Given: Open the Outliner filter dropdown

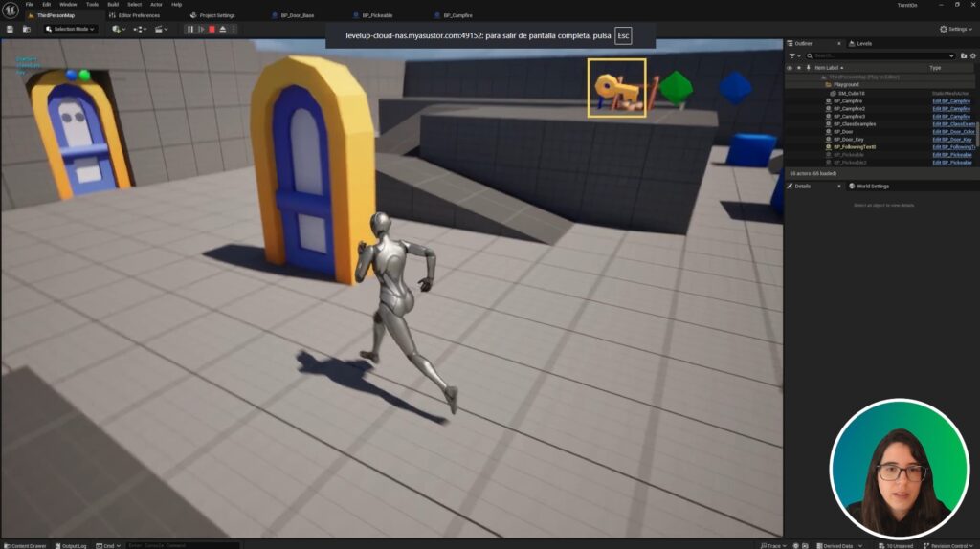Looking at the screenshot, I should point(794,55).
